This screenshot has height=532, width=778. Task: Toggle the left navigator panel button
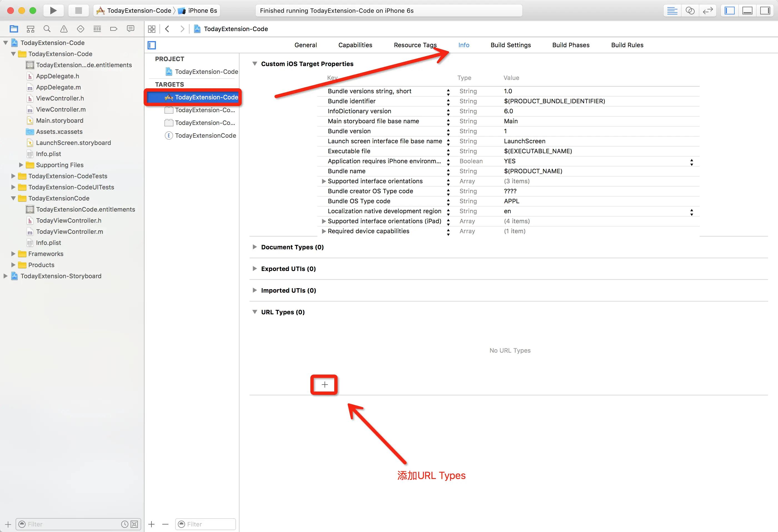point(729,10)
